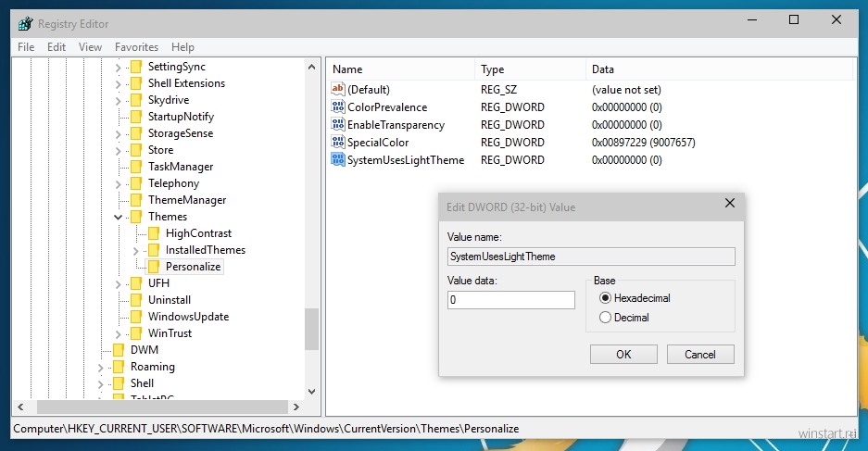Open the Favorites menu

(x=136, y=47)
